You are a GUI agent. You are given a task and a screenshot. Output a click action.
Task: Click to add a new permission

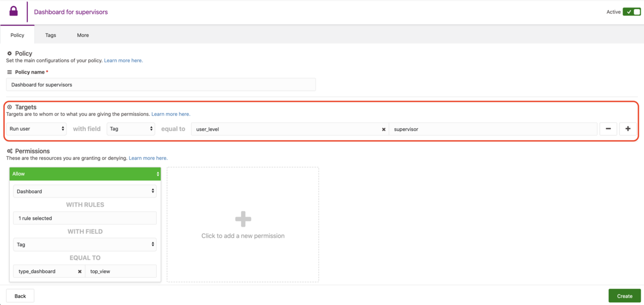pyautogui.click(x=243, y=224)
